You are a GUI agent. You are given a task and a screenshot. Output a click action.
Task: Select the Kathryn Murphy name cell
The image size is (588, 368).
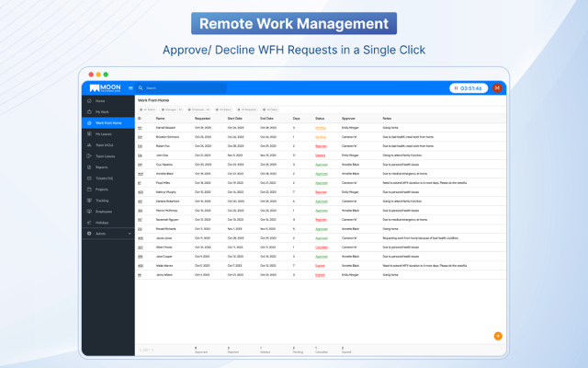click(165, 192)
